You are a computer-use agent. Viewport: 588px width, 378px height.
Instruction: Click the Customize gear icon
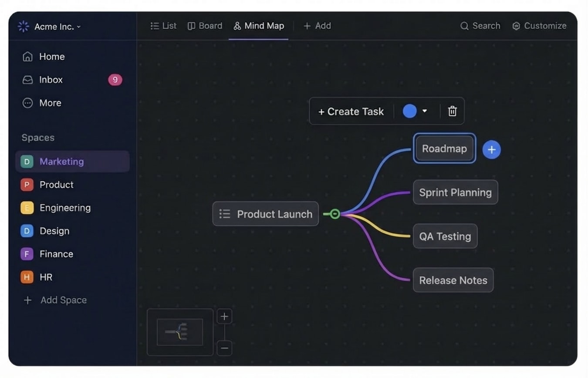516,26
